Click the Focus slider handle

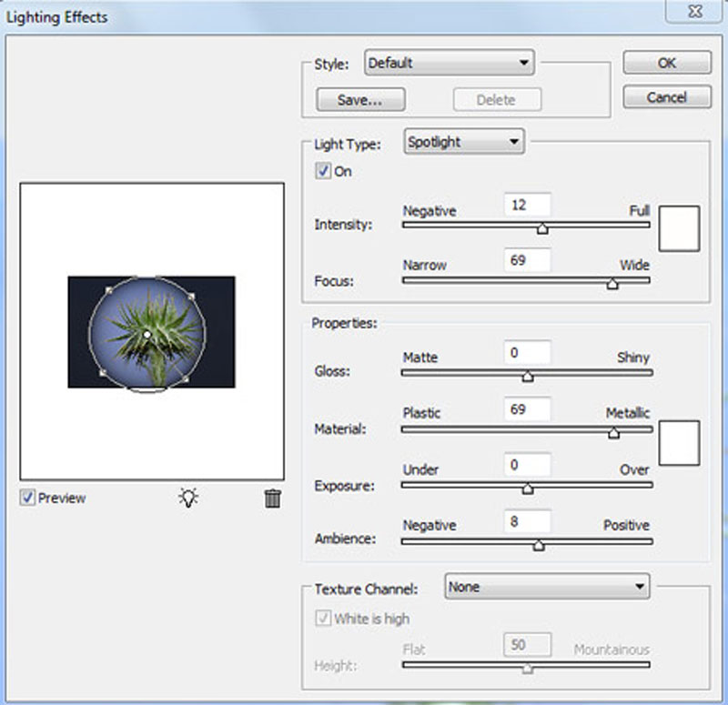click(612, 284)
